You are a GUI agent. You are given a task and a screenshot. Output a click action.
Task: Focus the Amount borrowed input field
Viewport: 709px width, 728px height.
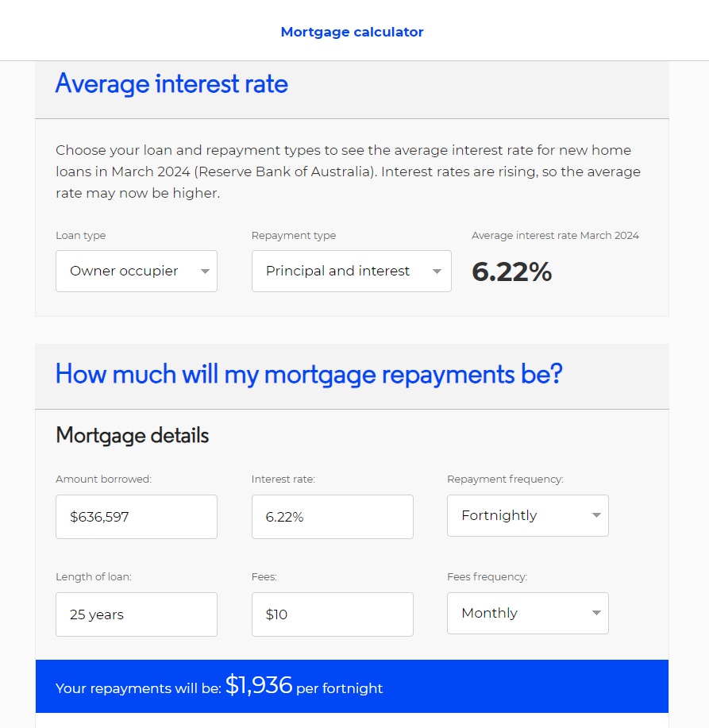(x=136, y=517)
